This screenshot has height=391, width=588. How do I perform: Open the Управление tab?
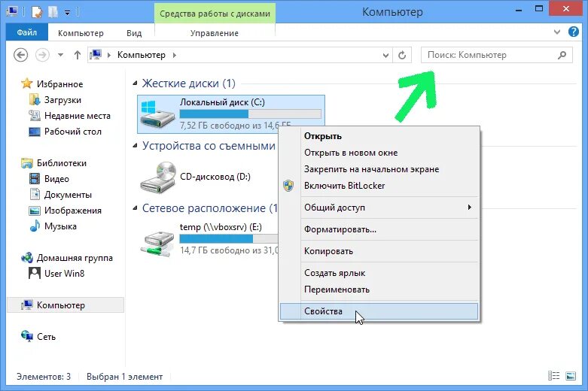(215, 33)
